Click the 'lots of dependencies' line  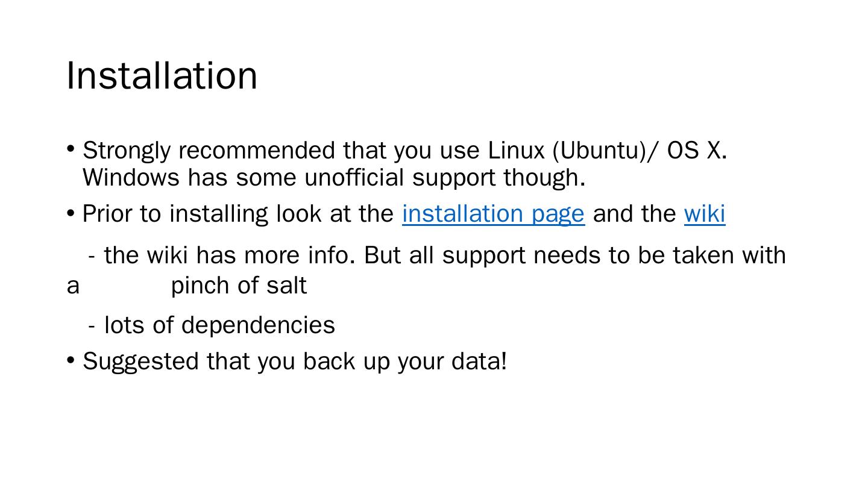click(x=219, y=325)
